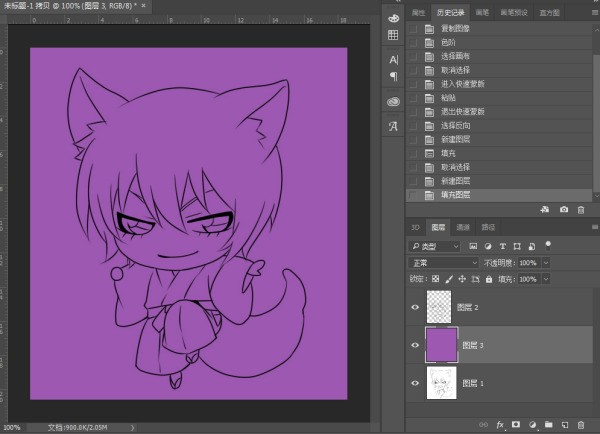
Task: Click the lock-all padlock icon in Layers
Action: tap(490, 278)
